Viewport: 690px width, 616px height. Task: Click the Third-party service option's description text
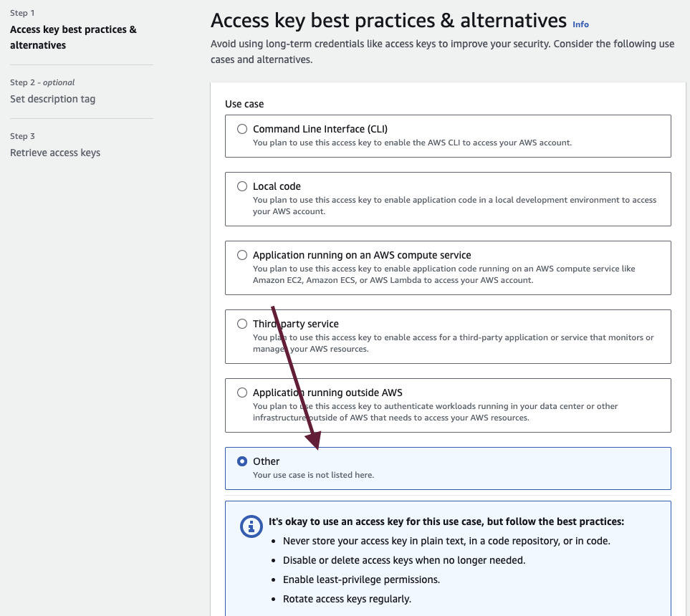coord(453,343)
